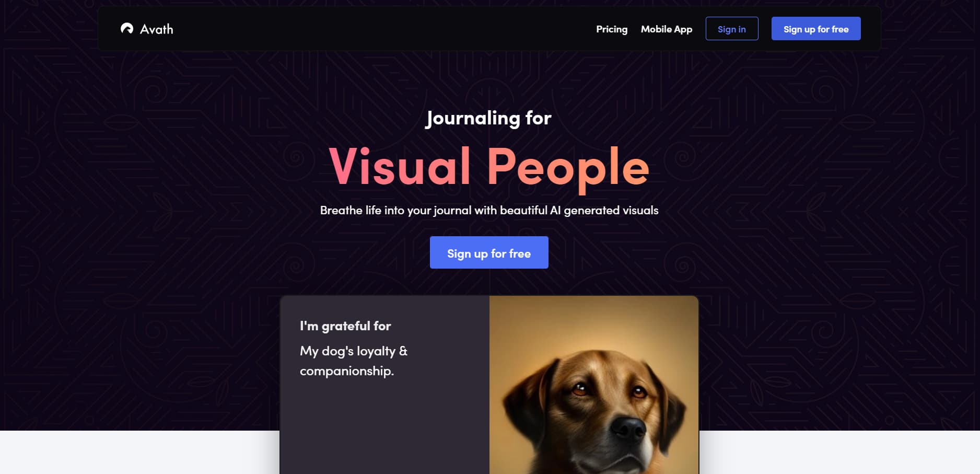Click the "I'm grateful for" prompt heading
This screenshot has height=474, width=980.
pos(345,326)
